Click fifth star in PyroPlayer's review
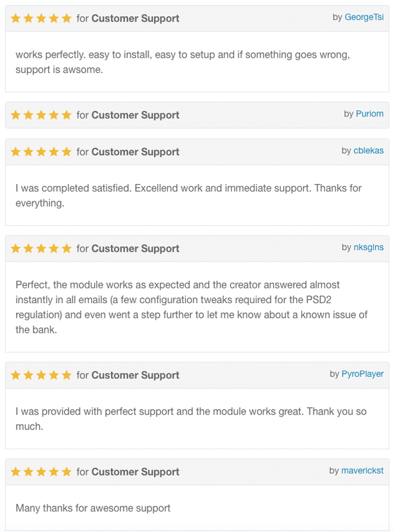 pos(67,376)
